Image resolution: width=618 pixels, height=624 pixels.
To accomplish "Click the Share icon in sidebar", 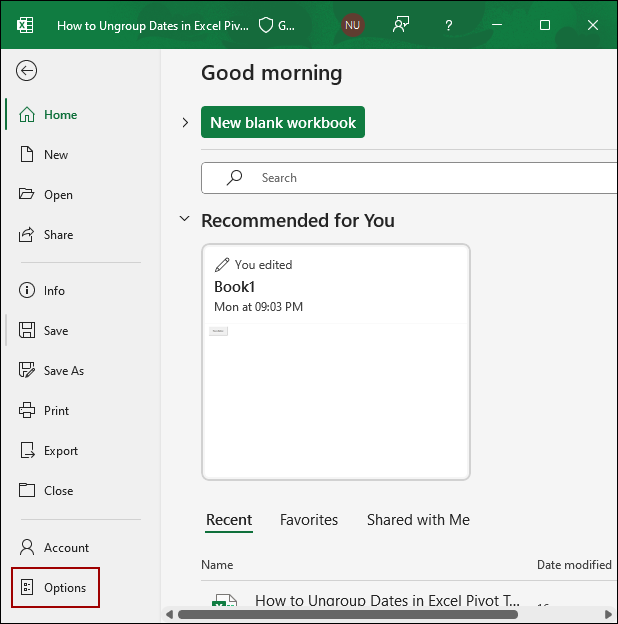I will pos(27,234).
